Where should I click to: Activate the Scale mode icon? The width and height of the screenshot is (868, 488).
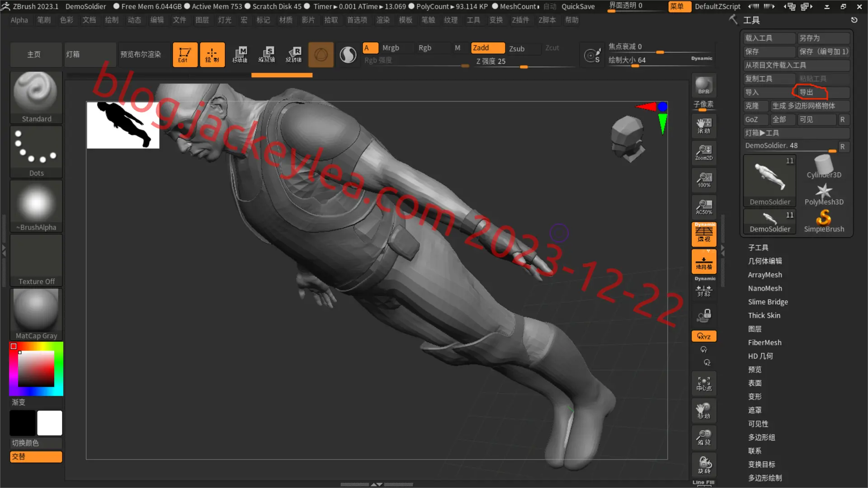267,55
